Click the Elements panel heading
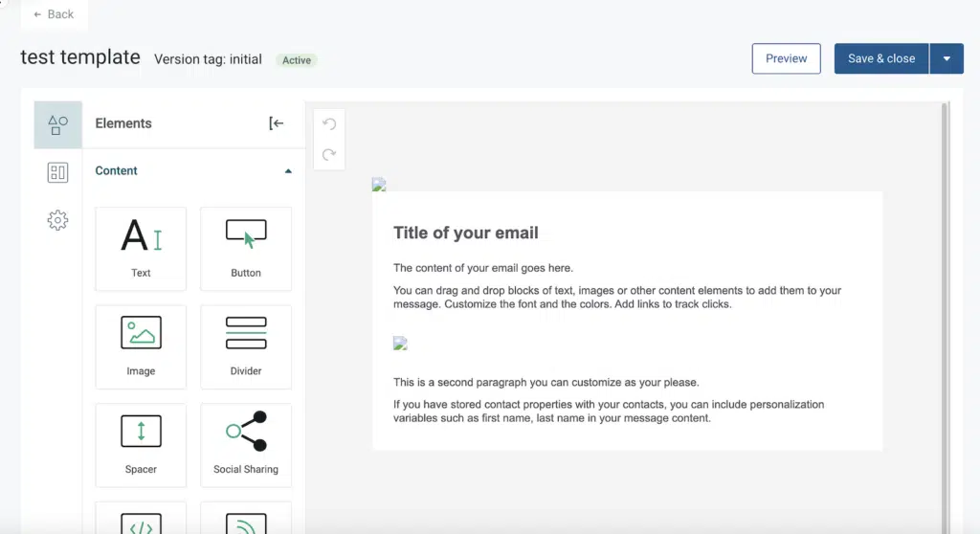Viewport: 980px width, 534px height. point(123,123)
